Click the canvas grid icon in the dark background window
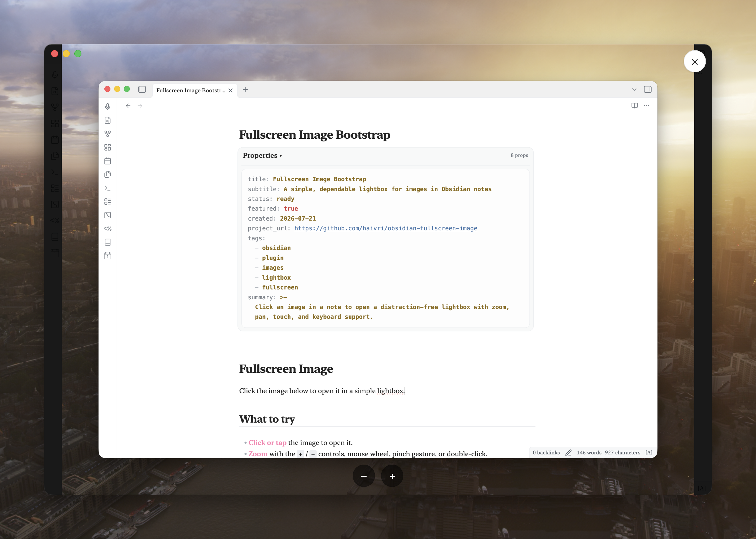The width and height of the screenshot is (756, 539). (x=55, y=123)
